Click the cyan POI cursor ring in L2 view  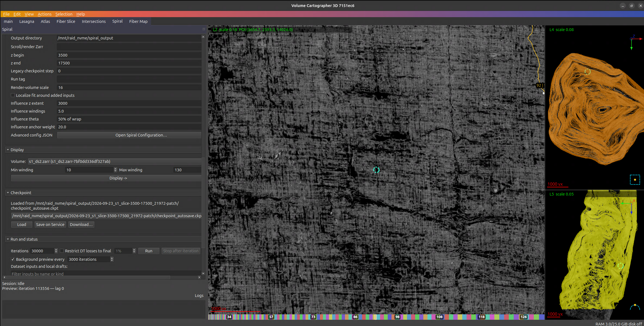pos(376,170)
